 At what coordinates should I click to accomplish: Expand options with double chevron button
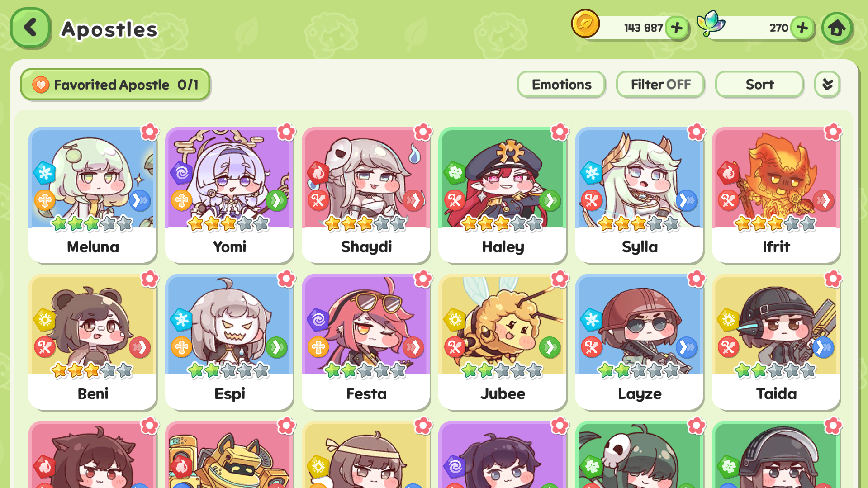pyautogui.click(x=827, y=85)
